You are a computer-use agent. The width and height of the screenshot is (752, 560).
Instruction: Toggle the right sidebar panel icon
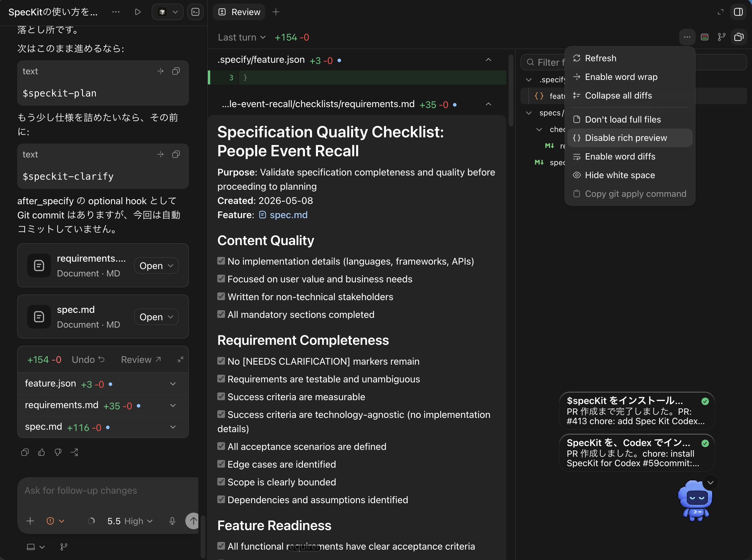[x=738, y=12]
